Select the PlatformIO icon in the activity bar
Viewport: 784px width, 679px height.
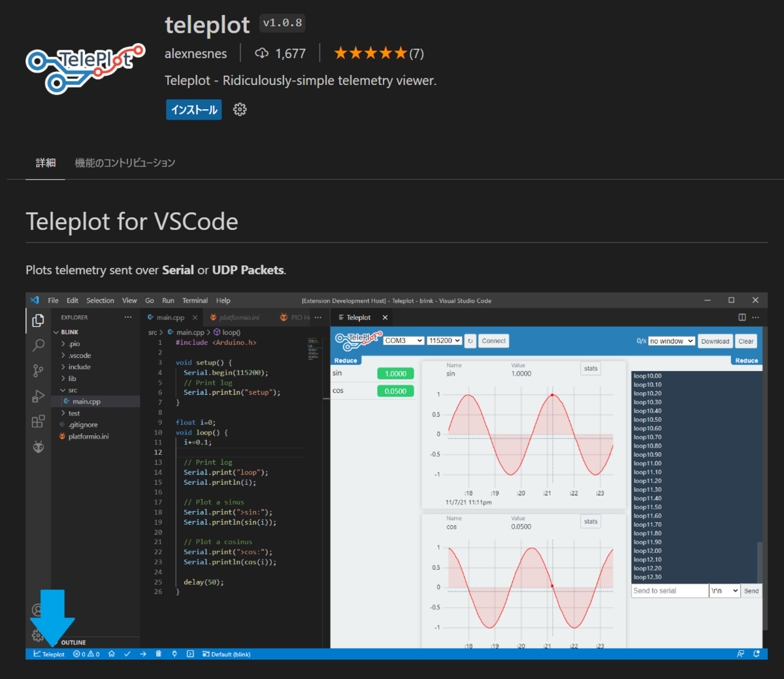tap(37, 447)
